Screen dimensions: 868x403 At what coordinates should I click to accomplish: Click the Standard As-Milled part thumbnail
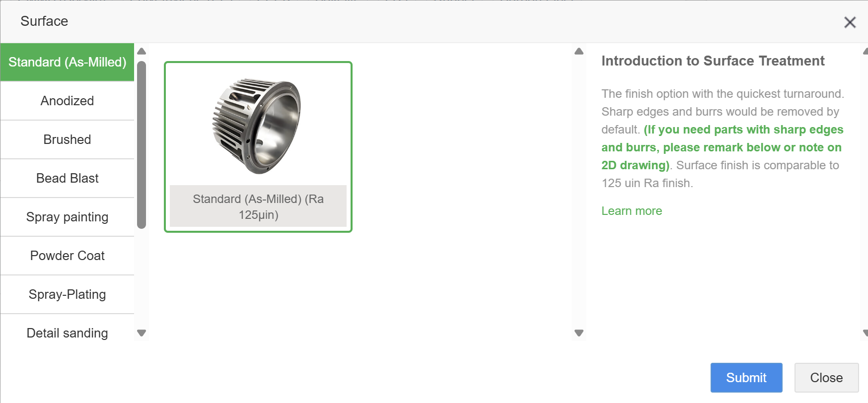(x=258, y=126)
